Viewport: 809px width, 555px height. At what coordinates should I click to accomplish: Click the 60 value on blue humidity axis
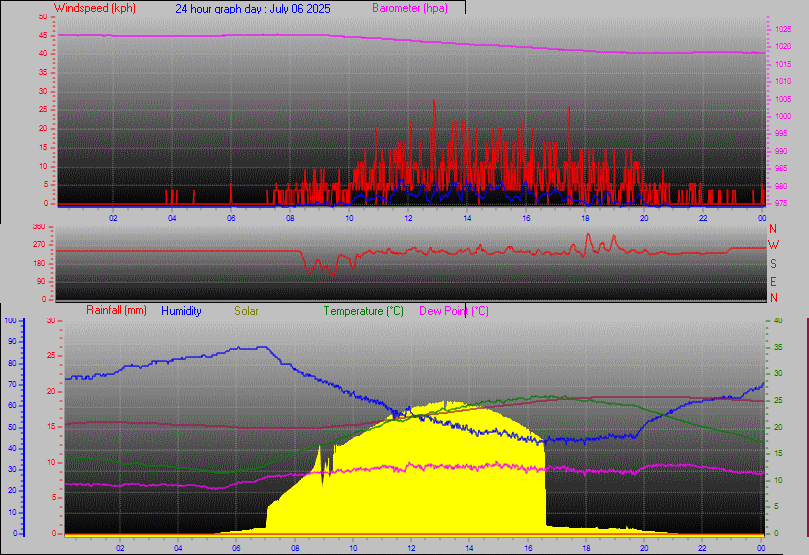coord(12,405)
